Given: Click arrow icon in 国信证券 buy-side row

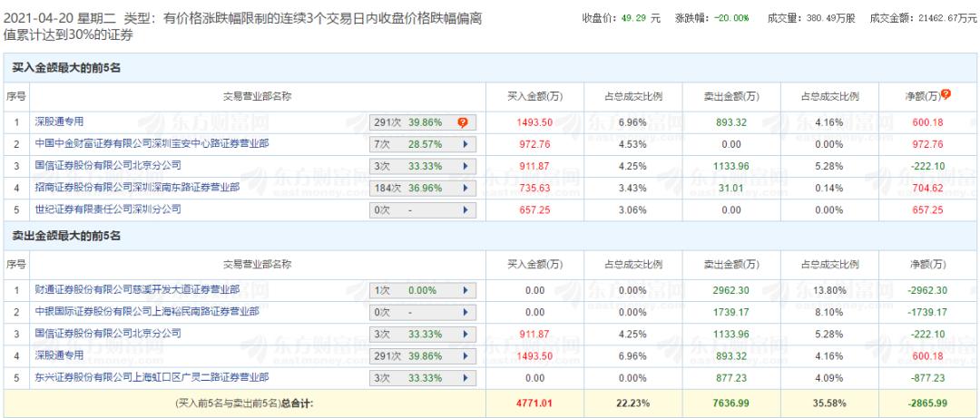Looking at the screenshot, I should click(465, 166).
